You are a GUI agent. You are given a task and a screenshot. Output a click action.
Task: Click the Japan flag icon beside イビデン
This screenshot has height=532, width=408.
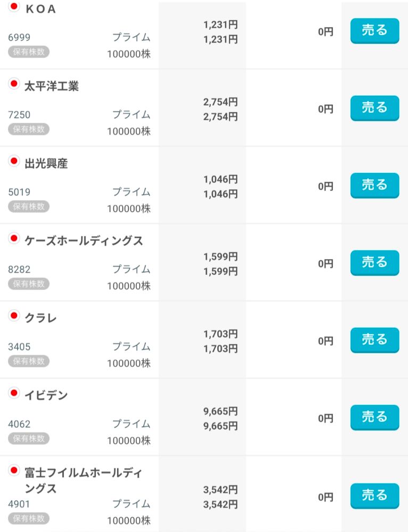pyautogui.click(x=14, y=393)
